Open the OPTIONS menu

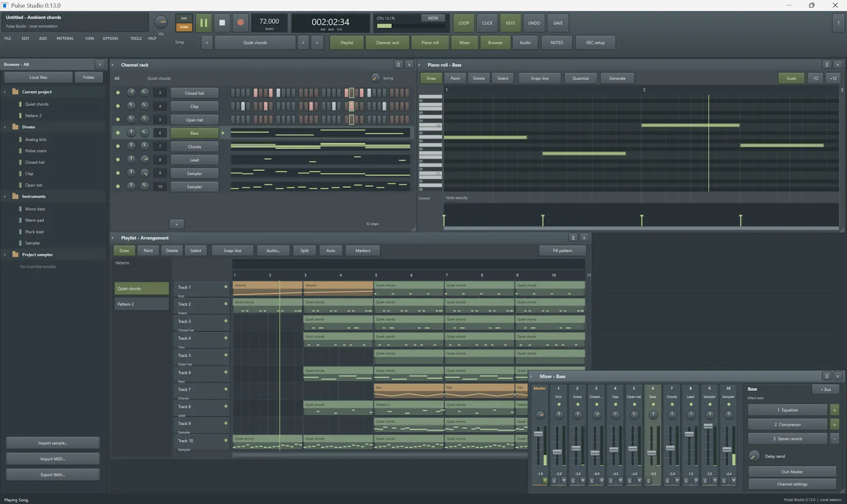110,39
